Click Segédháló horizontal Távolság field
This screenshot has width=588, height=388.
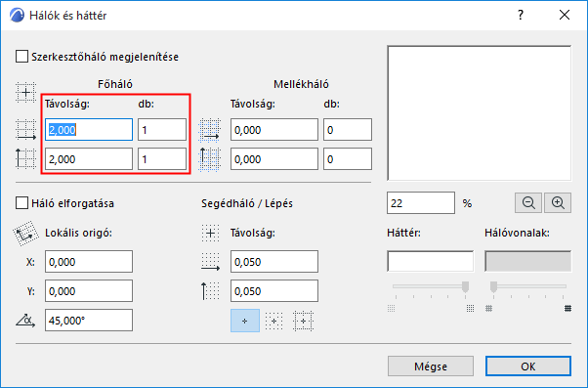[274, 262]
